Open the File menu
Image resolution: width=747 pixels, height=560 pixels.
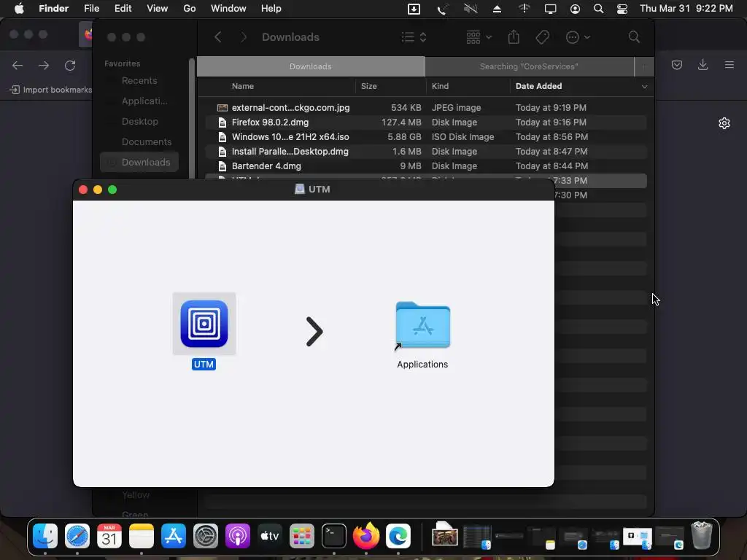tap(91, 9)
